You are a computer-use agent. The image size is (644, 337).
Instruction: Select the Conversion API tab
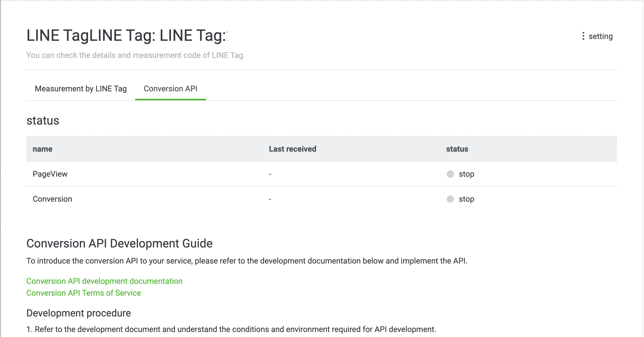coord(170,89)
